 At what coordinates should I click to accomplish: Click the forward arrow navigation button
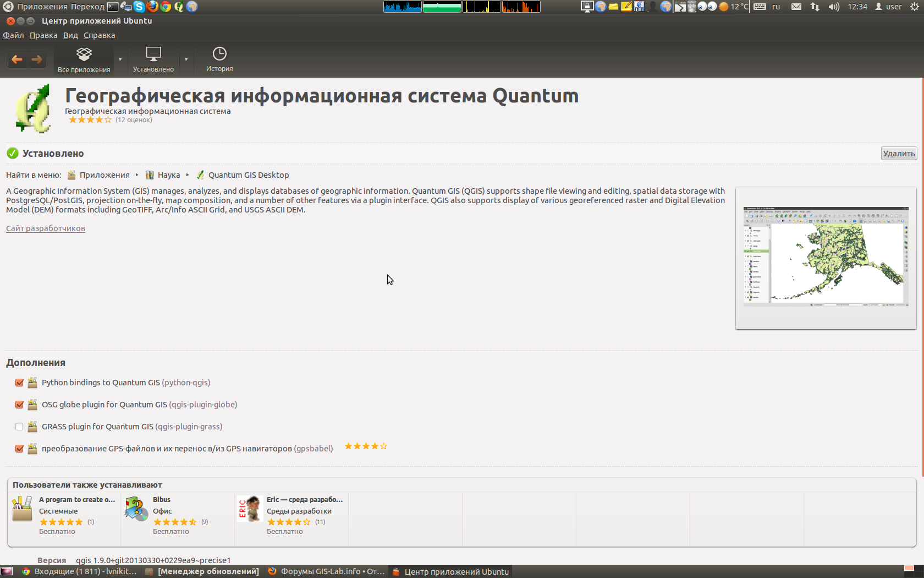(x=37, y=59)
